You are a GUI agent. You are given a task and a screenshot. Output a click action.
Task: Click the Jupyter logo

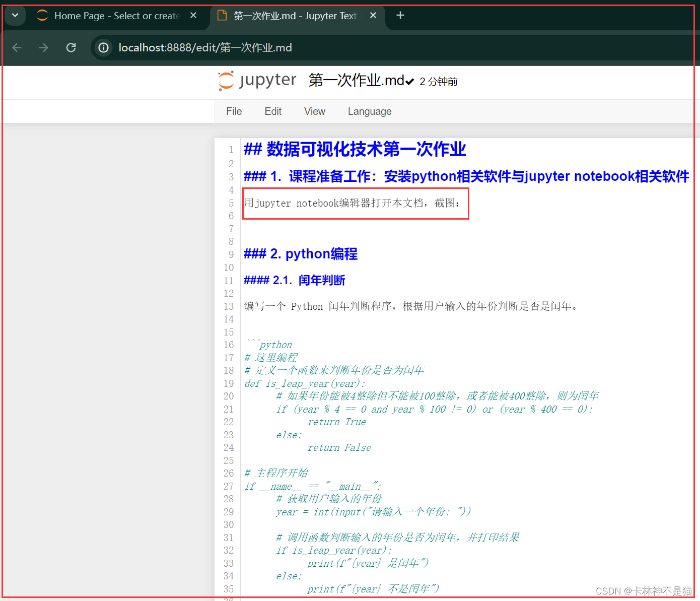tap(257, 80)
